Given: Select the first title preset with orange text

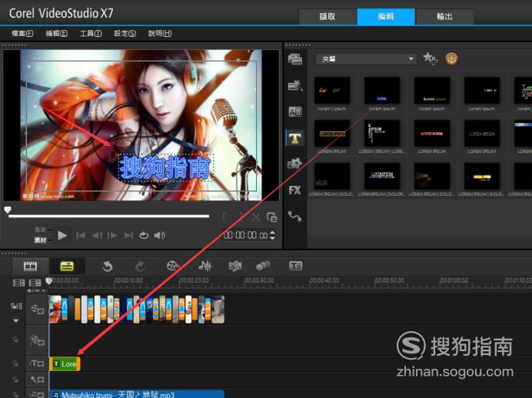Looking at the screenshot, I should [x=332, y=91].
